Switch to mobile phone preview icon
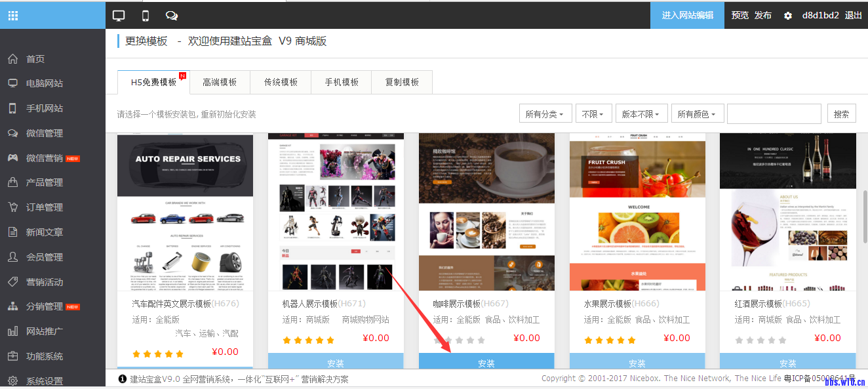Viewport: 868px width, 389px height. click(x=146, y=16)
